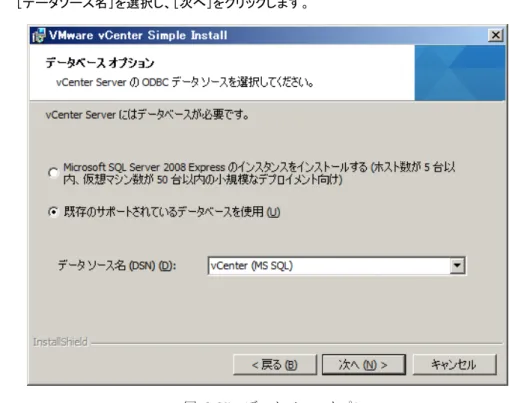Viewport: 509px width, 403px height.
Task: Select the existing supported database radio button
Action: [x=53, y=212]
